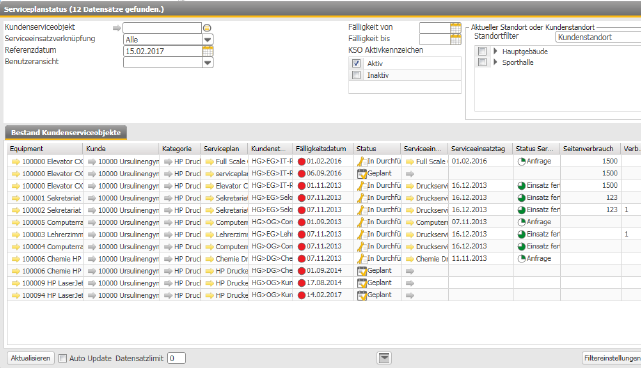Check the Inaktiv checkbox
This screenshot has height=368, width=641.
click(356, 75)
